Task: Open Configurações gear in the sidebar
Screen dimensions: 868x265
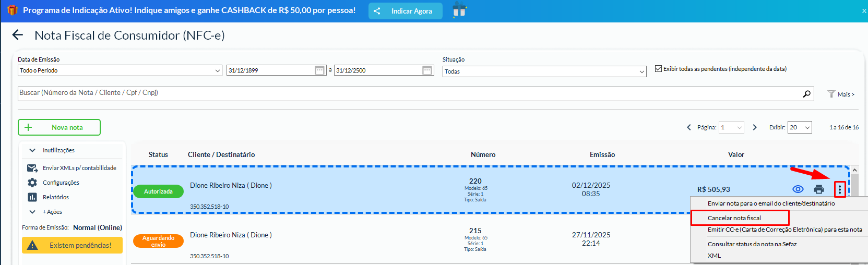Action: coord(32,183)
